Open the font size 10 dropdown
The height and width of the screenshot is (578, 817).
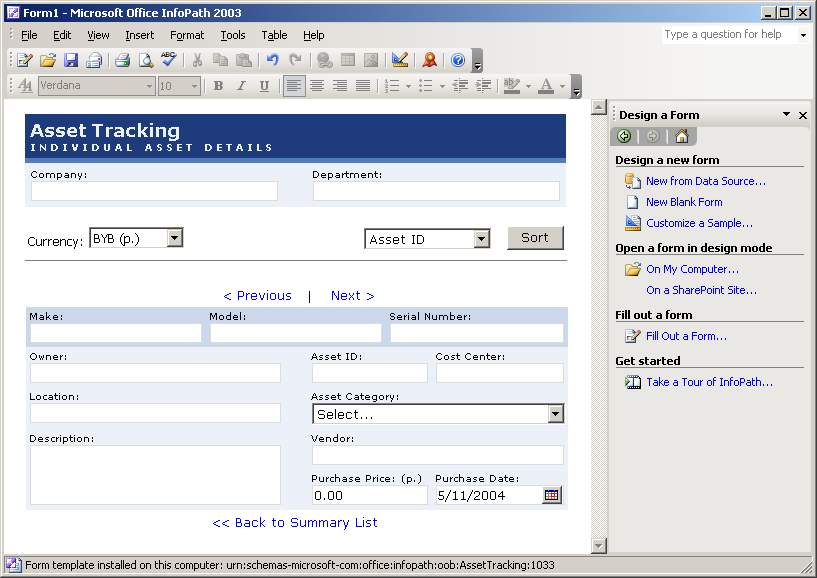(194, 85)
